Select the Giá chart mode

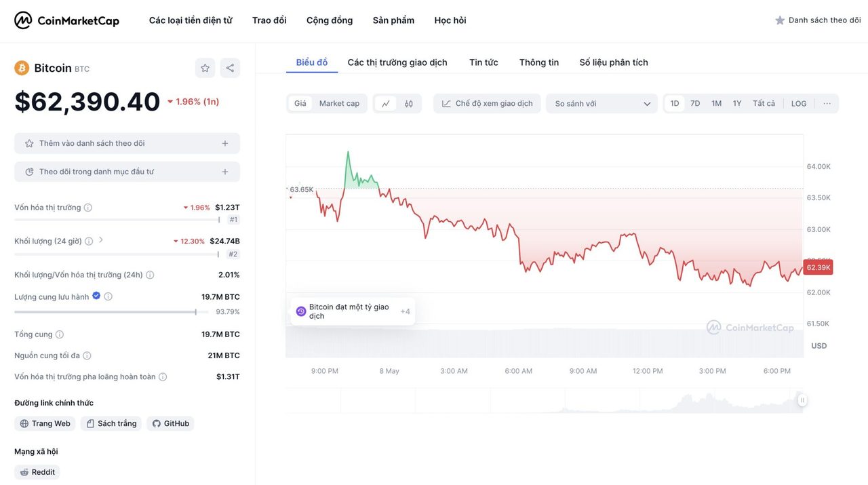[300, 104]
